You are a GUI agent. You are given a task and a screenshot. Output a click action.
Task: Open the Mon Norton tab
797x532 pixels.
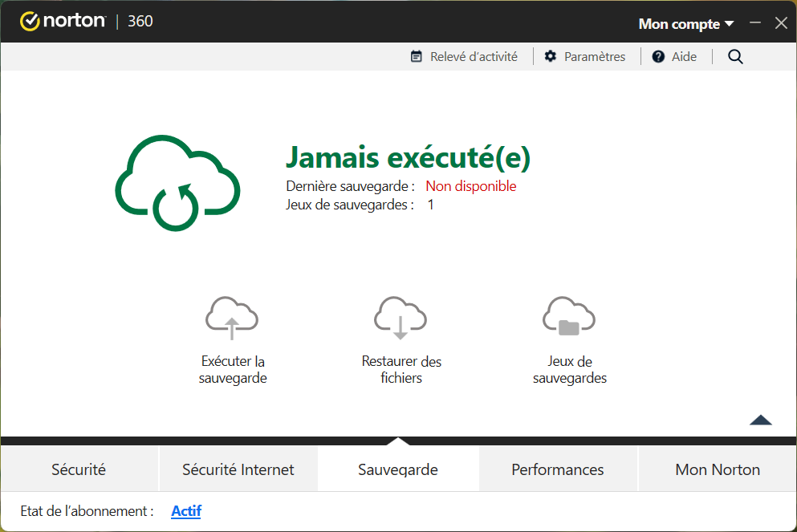718,469
